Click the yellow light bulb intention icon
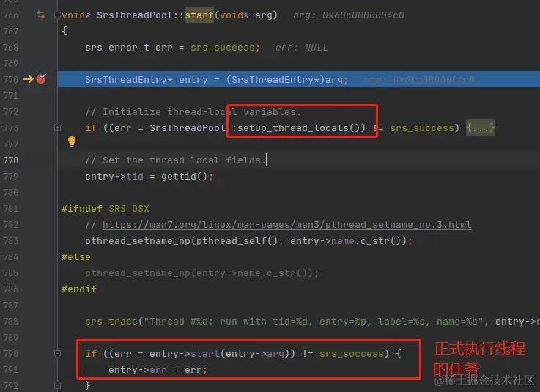The width and height of the screenshot is (540, 392). click(72, 141)
